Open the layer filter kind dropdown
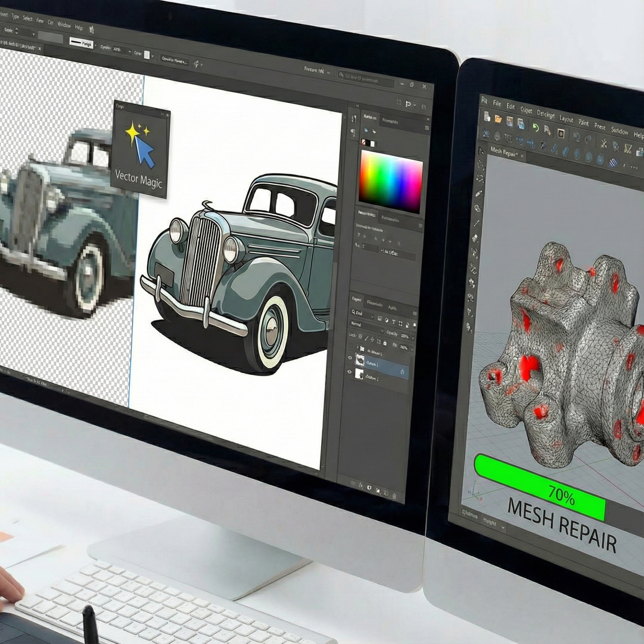644x644 pixels. [363, 314]
